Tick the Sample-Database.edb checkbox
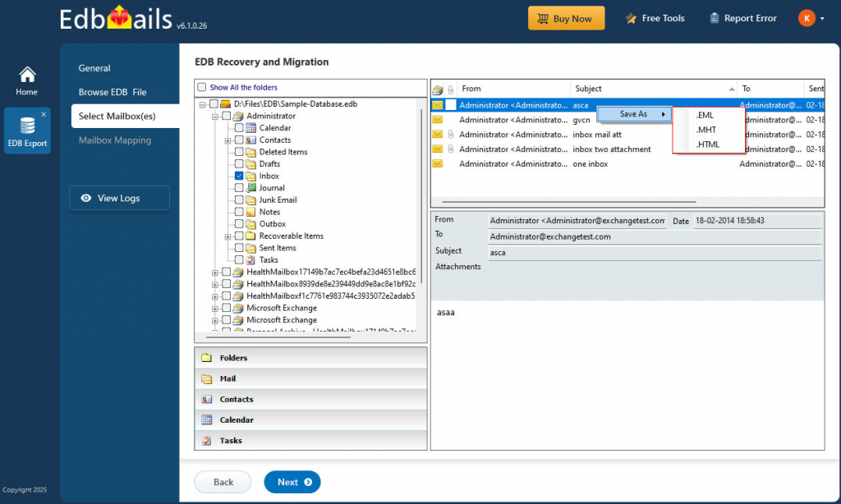The width and height of the screenshot is (841, 504). [x=214, y=103]
